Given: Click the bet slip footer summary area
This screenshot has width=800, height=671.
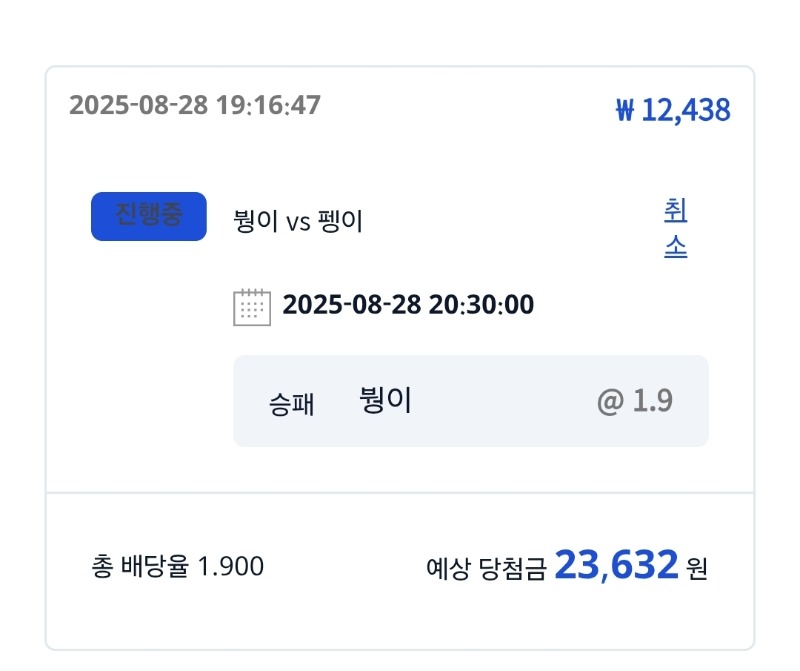Looking at the screenshot, I should click(399, 571).
